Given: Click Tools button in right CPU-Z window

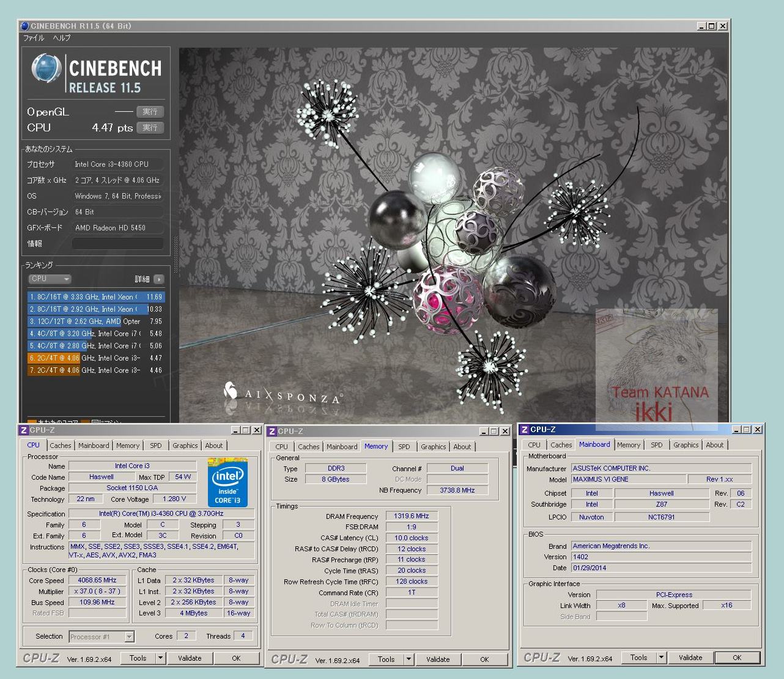Looking at the screenshot, I should click(x=639, y=658).
